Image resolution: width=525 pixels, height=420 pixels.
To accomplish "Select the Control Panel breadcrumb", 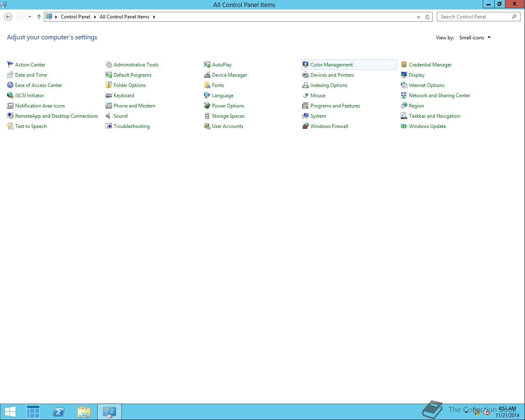I will [75, 17].
